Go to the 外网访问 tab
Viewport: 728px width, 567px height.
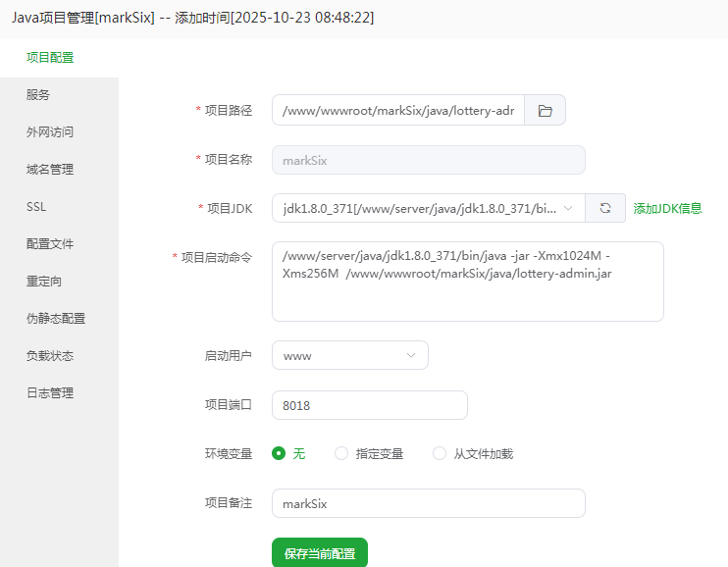[50, 132]
